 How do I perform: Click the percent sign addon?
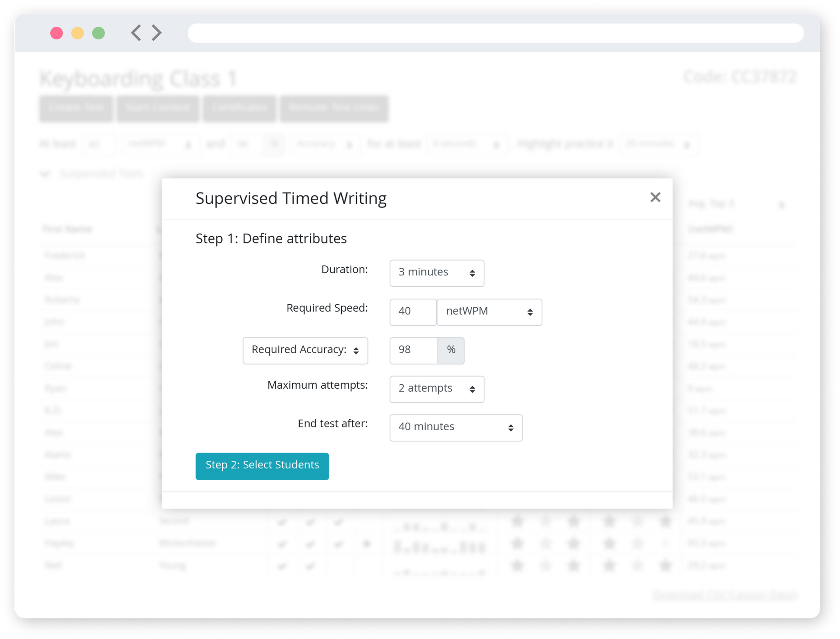(x=451, y=351)
